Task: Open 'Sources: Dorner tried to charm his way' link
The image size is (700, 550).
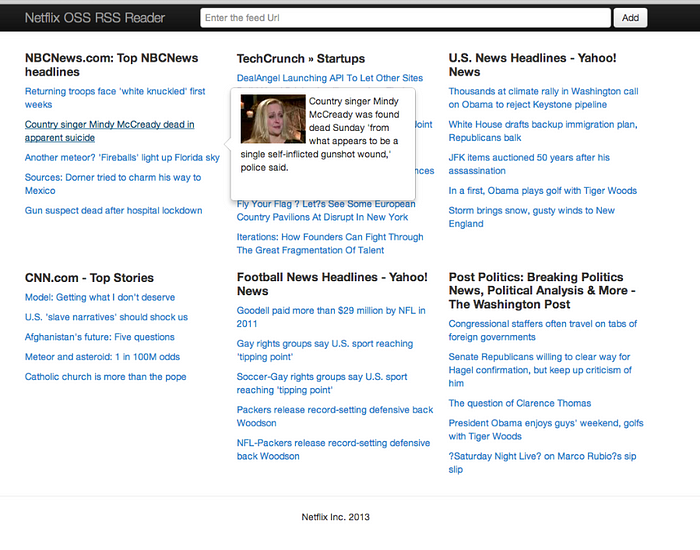Action: click(x=112, y=184)
